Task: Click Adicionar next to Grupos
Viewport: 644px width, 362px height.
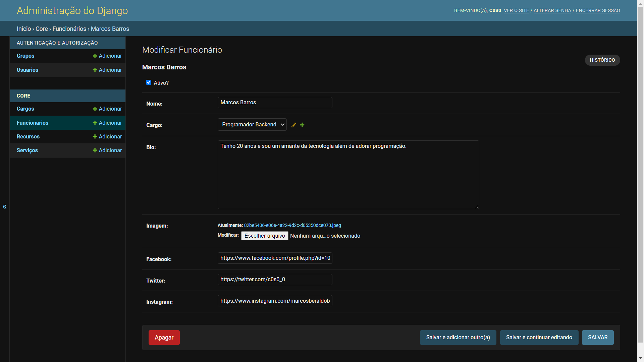Action: click(x=107, y=56)
